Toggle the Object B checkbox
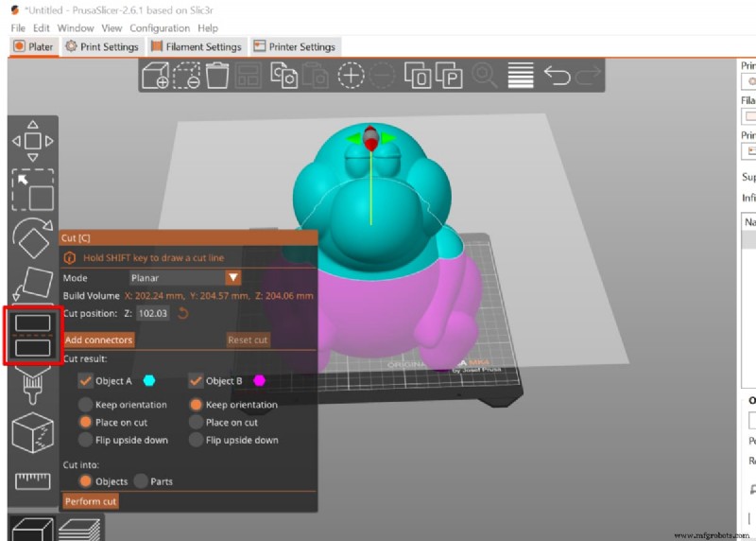This screenshot has height=541, width=756. point(196,381)
